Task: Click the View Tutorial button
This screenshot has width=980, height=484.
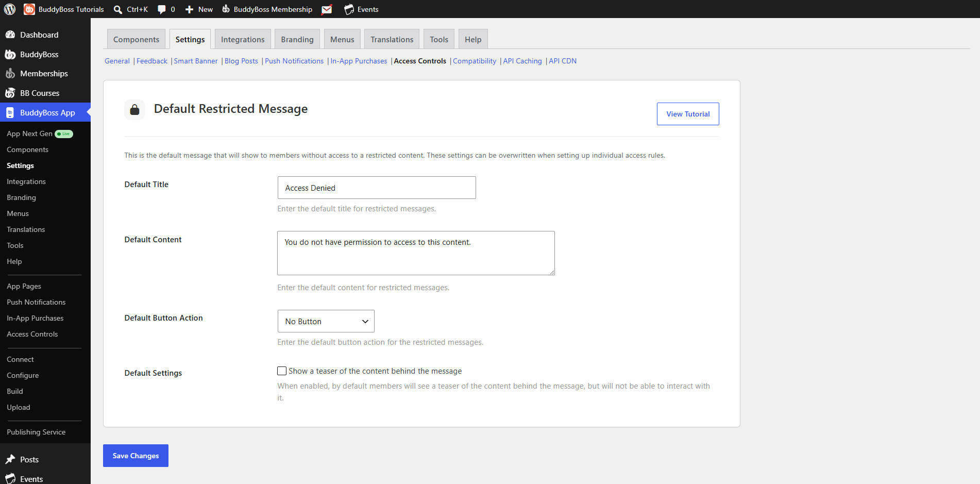Action: [x=688, y=114]
